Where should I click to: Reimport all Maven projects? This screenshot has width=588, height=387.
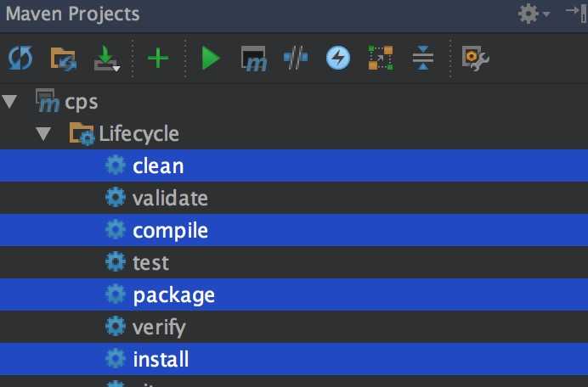click(x=20, y=58)
